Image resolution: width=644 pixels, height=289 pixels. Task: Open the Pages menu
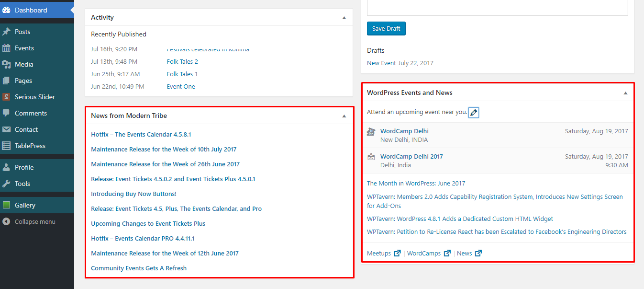coord(37,81)
